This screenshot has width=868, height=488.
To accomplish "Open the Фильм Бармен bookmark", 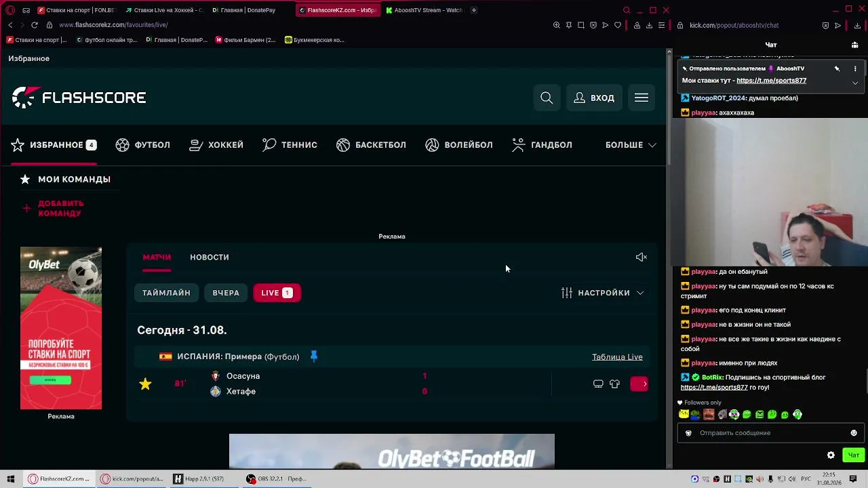I will [x=245, y=40].
